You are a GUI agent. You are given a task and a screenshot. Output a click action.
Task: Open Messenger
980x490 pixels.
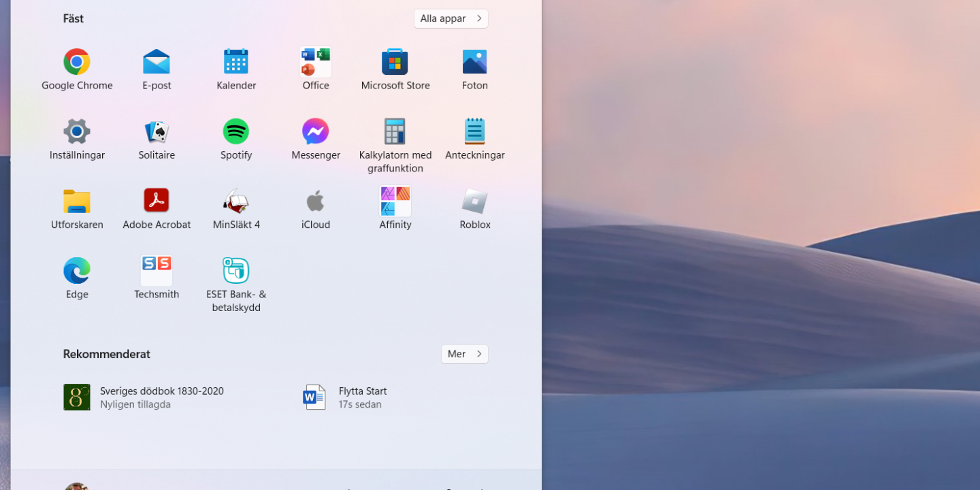pyautogui.click(x=316, y=139)
